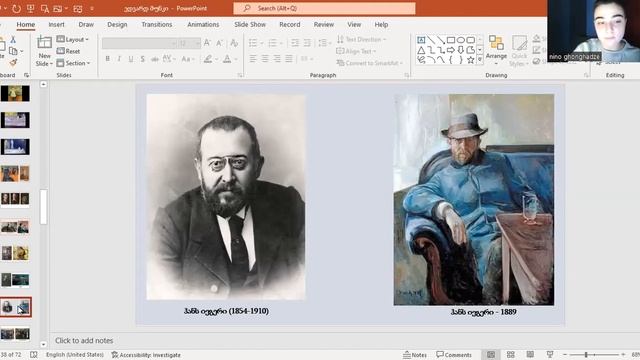Click the Cut scissors icon

(x=13, y=40)
